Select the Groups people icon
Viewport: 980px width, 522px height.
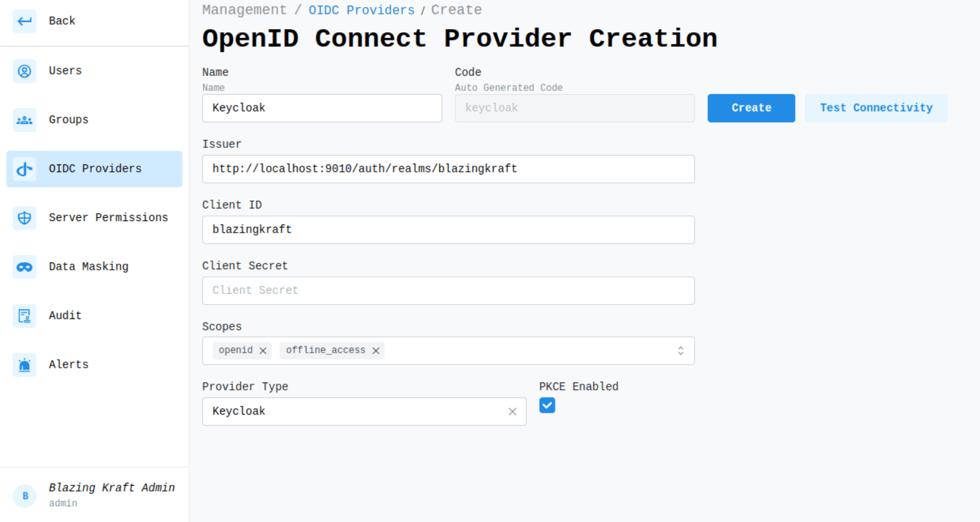pyautogui.click(x=25, y=120)
